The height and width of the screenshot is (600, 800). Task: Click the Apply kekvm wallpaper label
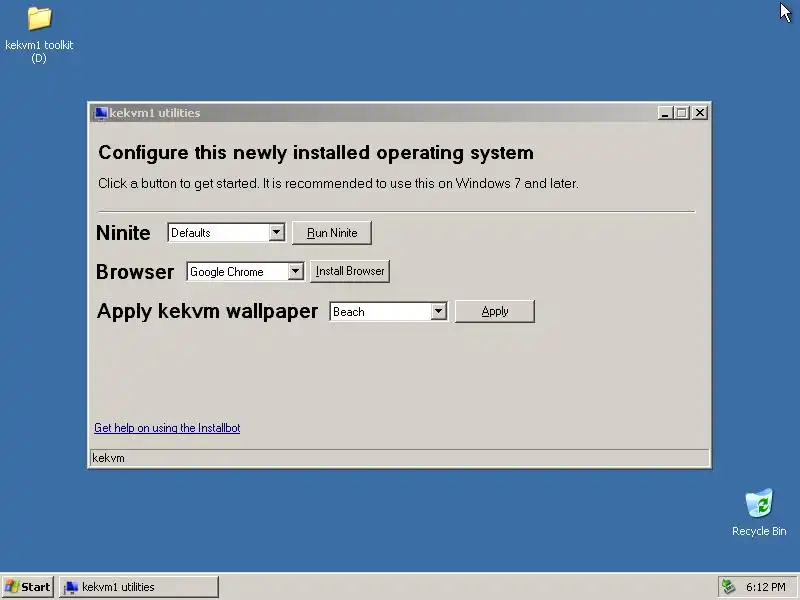(207, 311)
